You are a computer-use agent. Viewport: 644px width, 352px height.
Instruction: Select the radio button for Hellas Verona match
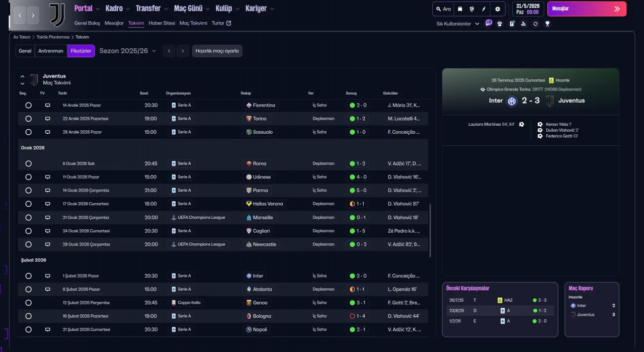click(28, 204)
